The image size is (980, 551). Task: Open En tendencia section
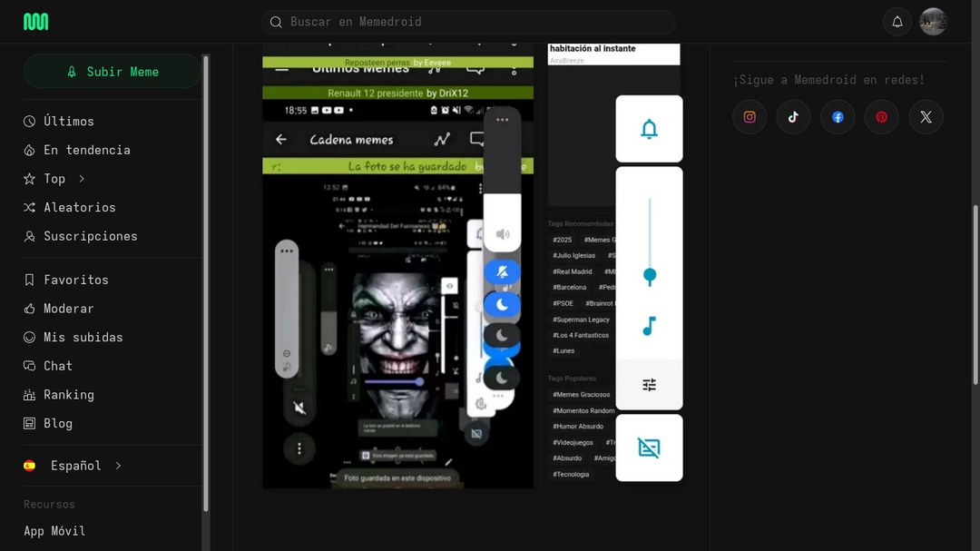point(87,150)
